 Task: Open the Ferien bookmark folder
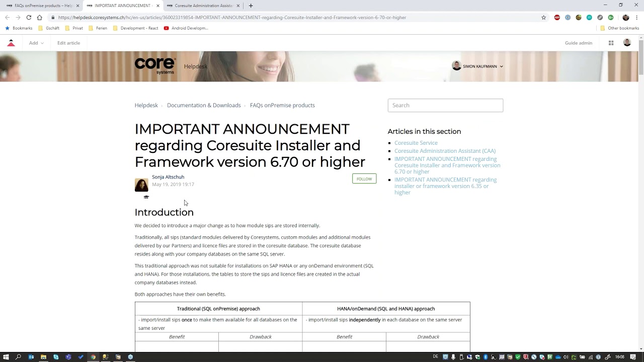click(98, 28)
